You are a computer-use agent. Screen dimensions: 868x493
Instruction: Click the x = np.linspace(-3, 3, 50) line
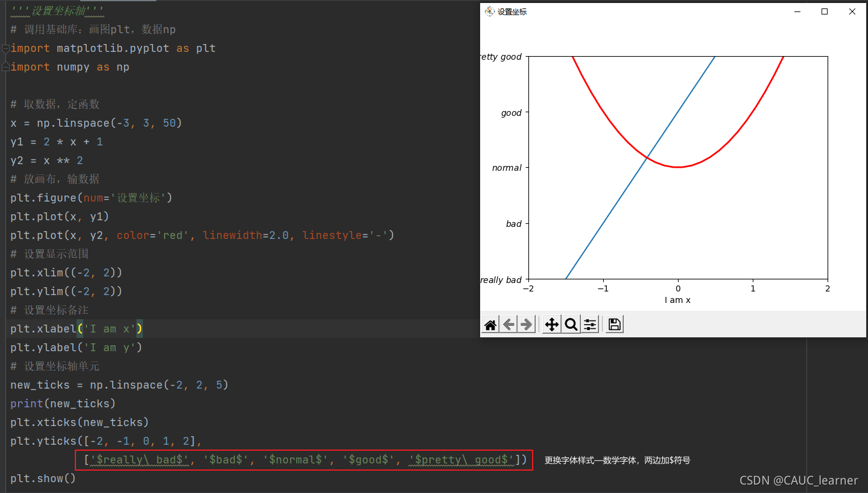[x=96, y=123]
